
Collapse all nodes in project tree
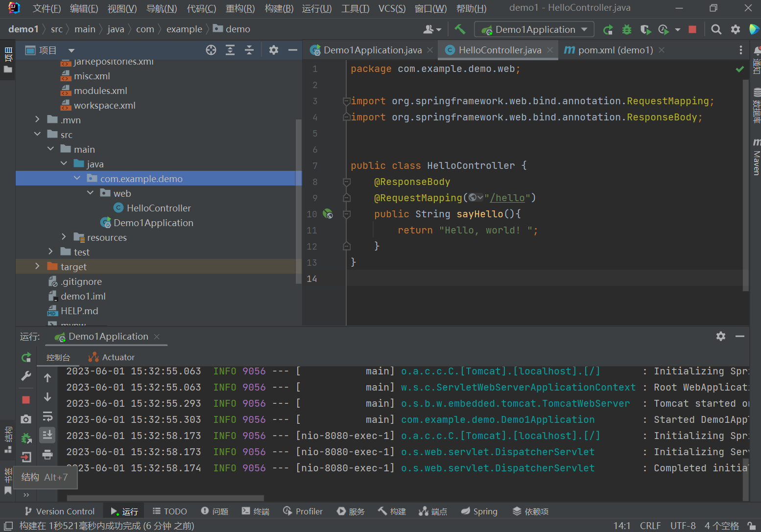pos(249,50)
